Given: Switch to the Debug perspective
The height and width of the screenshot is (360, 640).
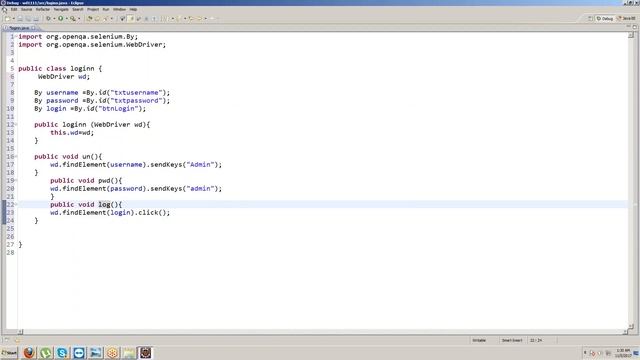Looking at the screenshot, I should (605, 18).
